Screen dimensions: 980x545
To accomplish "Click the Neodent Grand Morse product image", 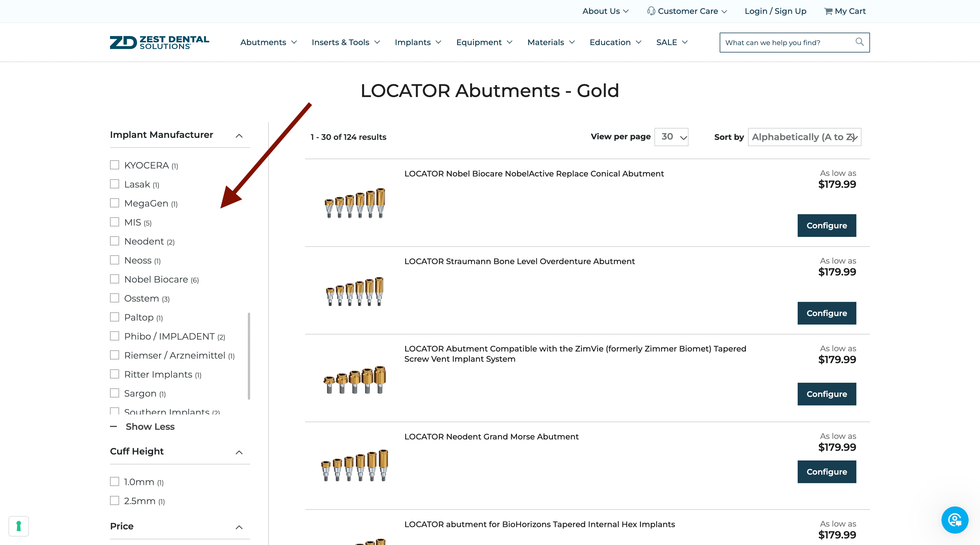I will [354, 466].
